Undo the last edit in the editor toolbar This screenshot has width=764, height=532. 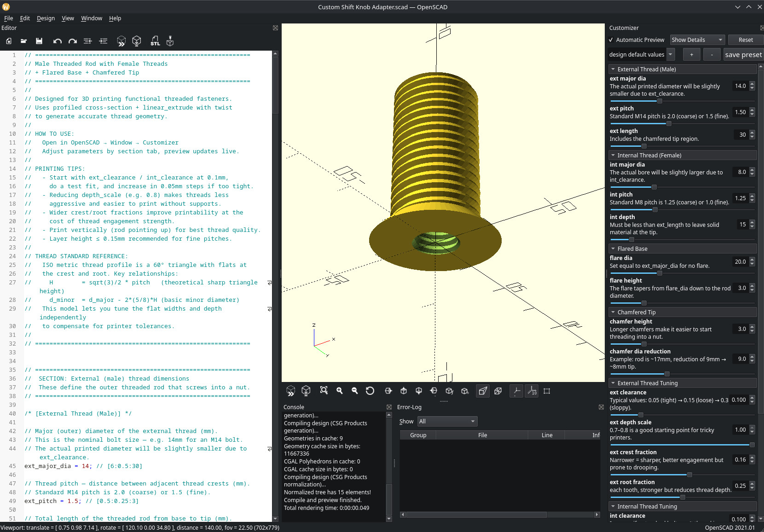point(57,41)
